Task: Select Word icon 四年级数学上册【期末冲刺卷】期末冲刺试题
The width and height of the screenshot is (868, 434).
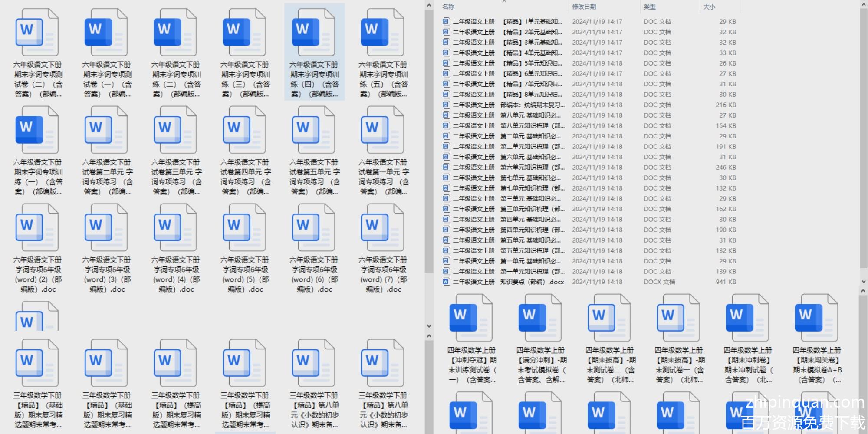Action: pos(747,318)
